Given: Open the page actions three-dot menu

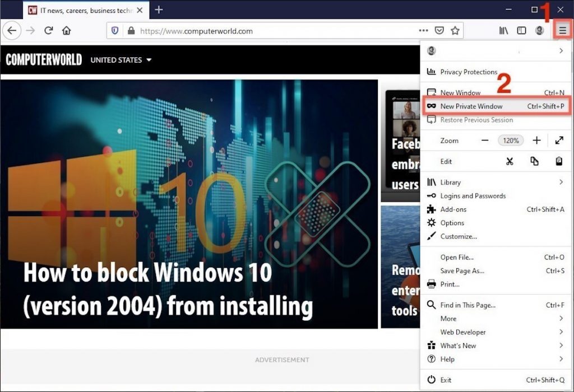Looking at the screenshot, I should tap(424, 31).
